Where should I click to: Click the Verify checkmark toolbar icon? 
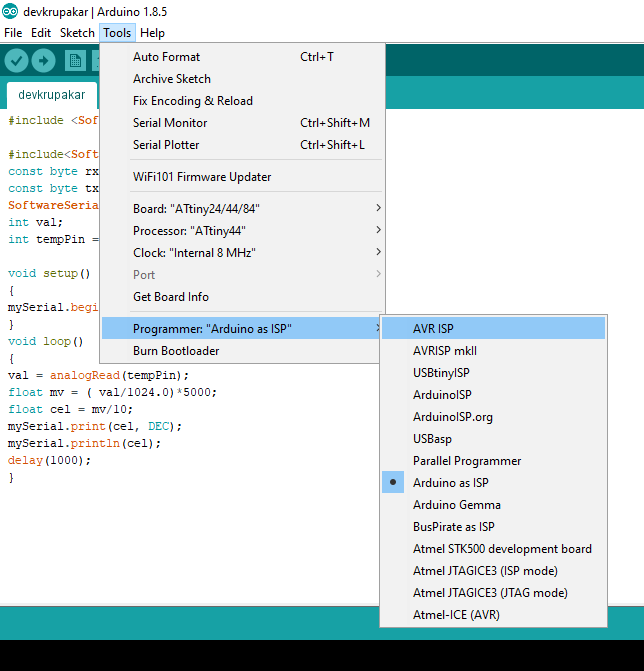[x=16, y=61]
